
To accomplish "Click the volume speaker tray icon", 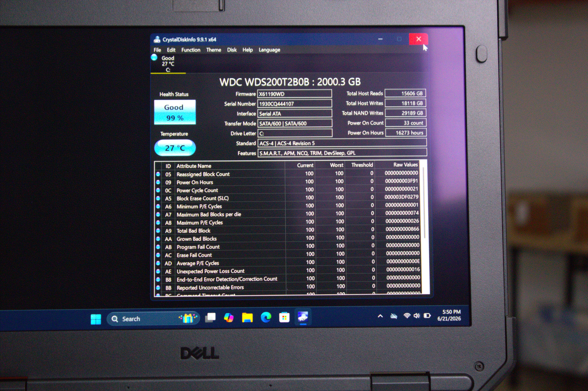I will coord(417,316).
